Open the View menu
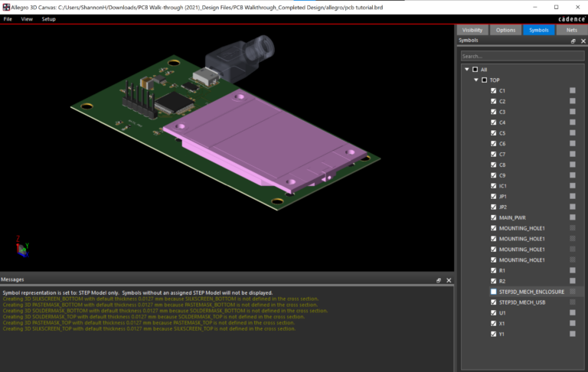This screenshot has height=372, width=588. click(27, 19)
